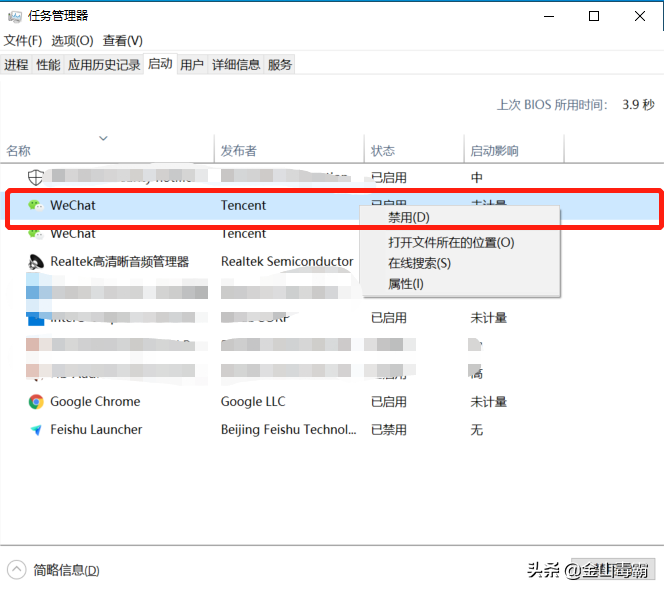Click 中 impact value in first row
This screenshot has height=594, width=664.
click(476, 178)
